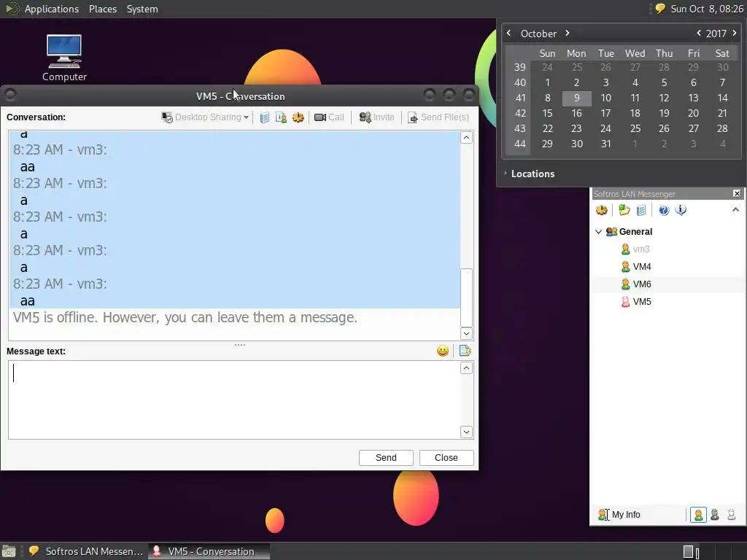The image size is (747, 560).
Task: Select October 31 in the calendar
Action: point(605,144)
